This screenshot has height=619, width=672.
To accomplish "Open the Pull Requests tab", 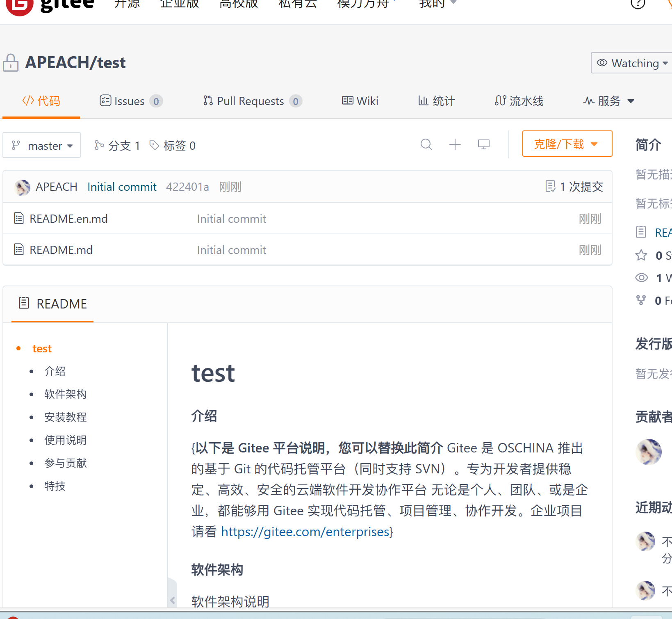I will (x=253, y=101).
